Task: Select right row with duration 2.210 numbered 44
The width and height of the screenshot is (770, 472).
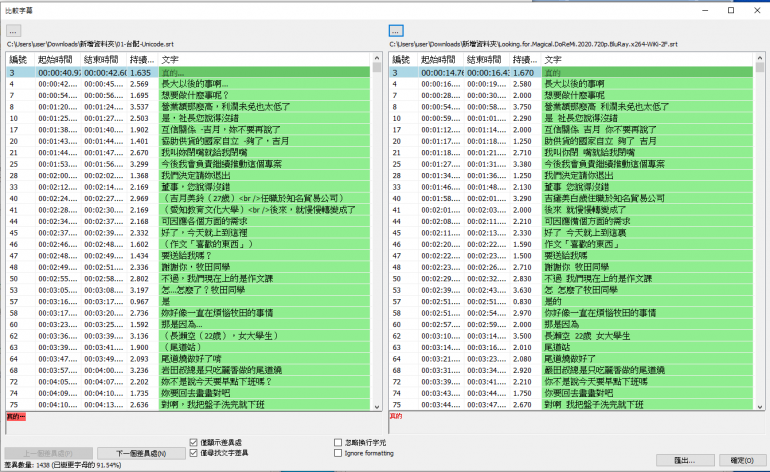Action: pyautogui.click(x=571, y=222)
